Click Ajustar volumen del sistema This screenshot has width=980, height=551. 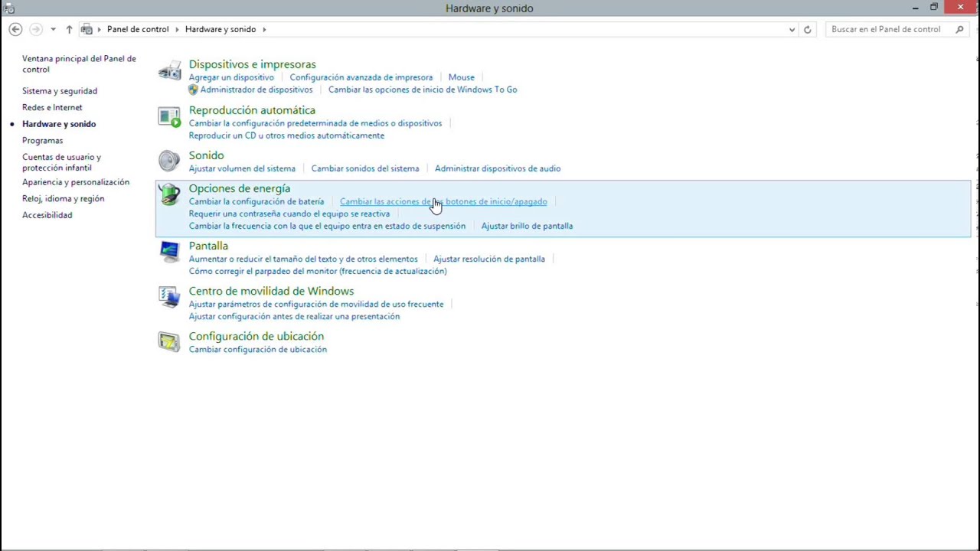click(x=242, y=168)
